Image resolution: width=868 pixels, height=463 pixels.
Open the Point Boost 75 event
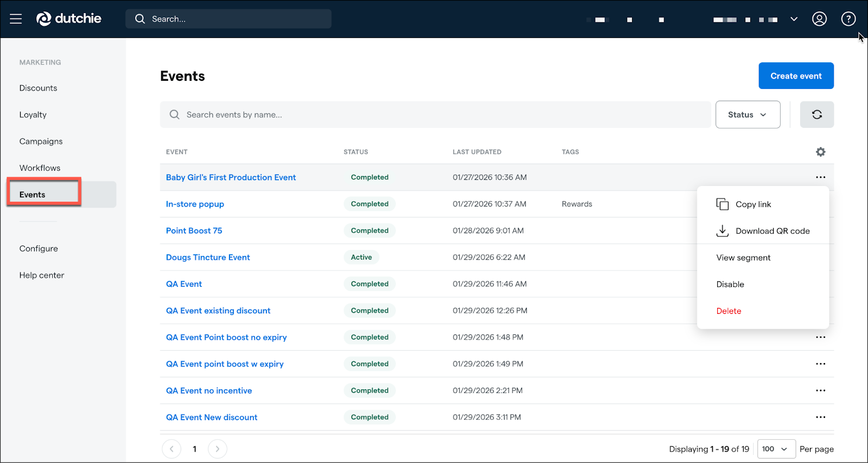[x=194, y=230]
